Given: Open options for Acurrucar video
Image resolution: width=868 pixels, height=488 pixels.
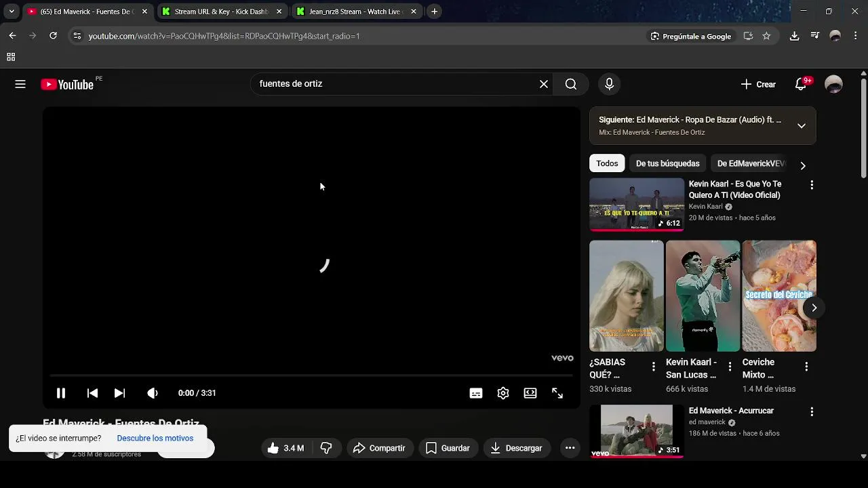Looking at the screenshot, I should [812, 411].
